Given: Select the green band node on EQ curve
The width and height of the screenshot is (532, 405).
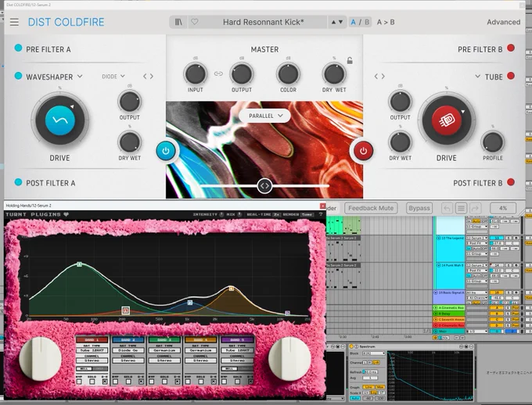Looking at the screenshot, I should tap(79, 264).
